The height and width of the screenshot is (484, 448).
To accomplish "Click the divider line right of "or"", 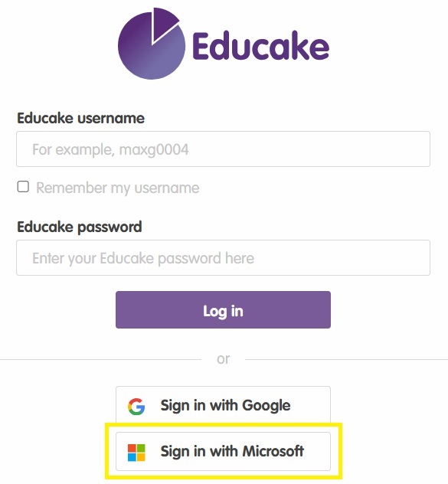I will [346, 360].
